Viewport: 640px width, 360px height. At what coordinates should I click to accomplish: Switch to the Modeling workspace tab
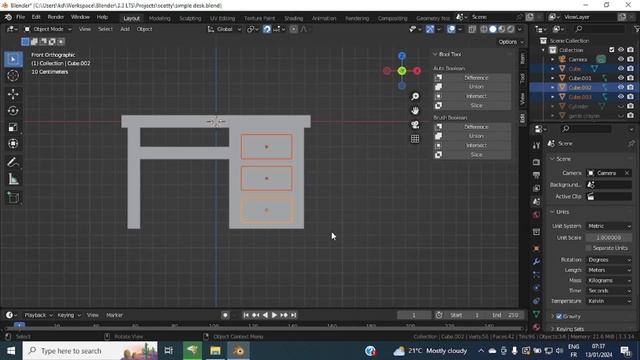pos(160,18)
